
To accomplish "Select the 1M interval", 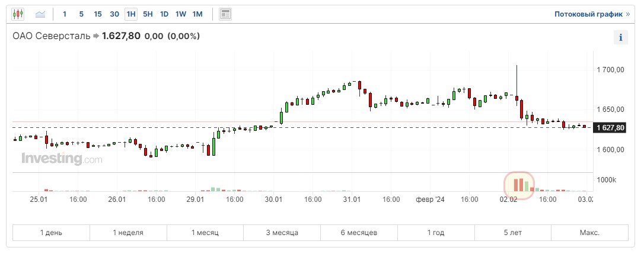I will [x=197, y=14].
